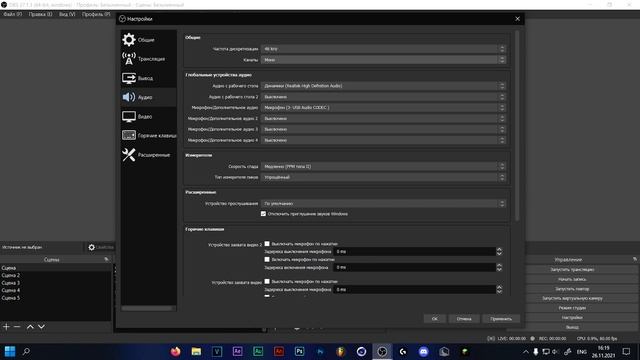Click Начать запись in the Управление panel

tap(572, 279)
